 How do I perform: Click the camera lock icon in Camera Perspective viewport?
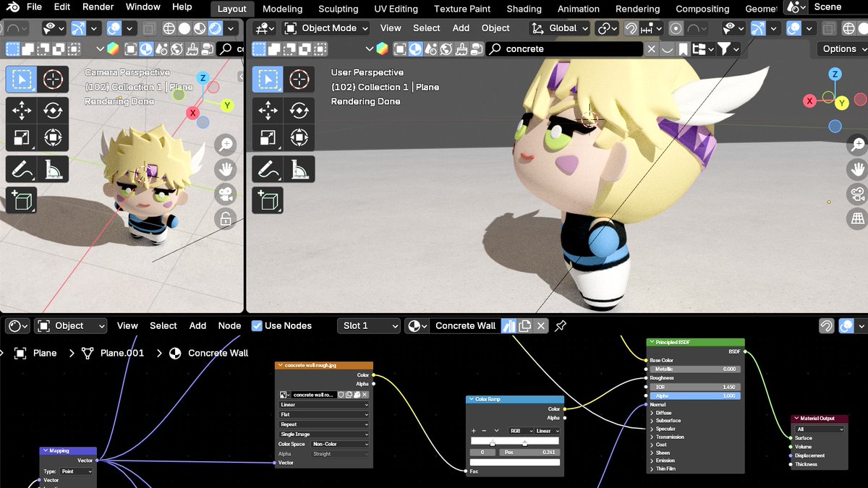[x=226, y=218]
